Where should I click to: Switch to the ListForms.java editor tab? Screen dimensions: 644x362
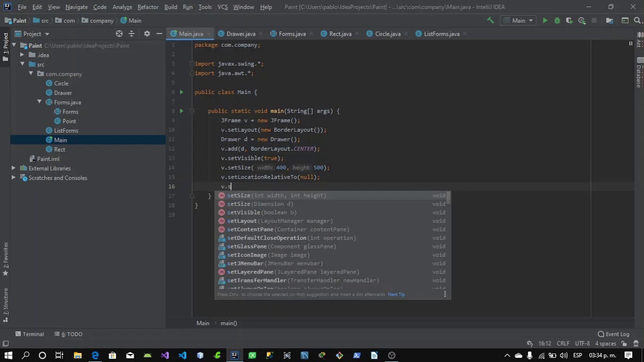[441, 34]
